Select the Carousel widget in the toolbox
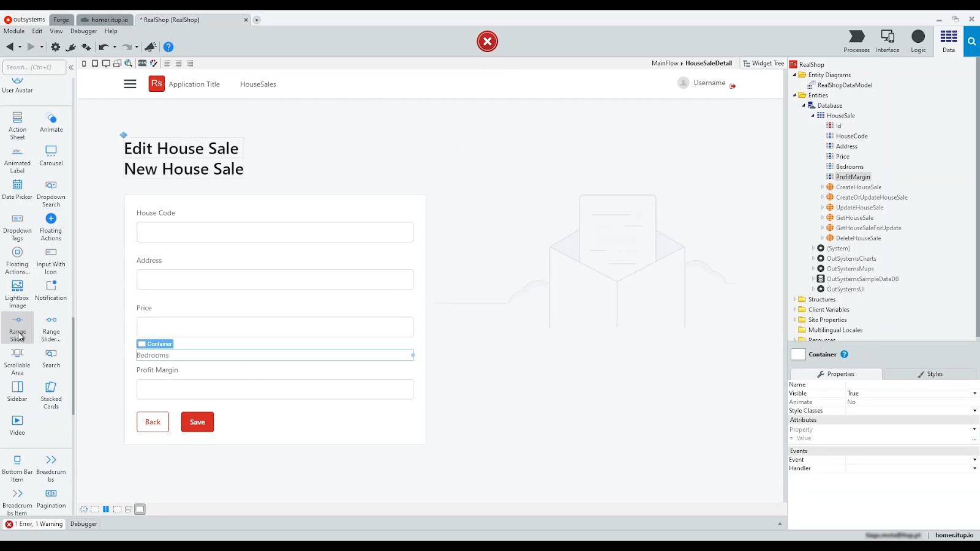 click(x=51, y=155)
